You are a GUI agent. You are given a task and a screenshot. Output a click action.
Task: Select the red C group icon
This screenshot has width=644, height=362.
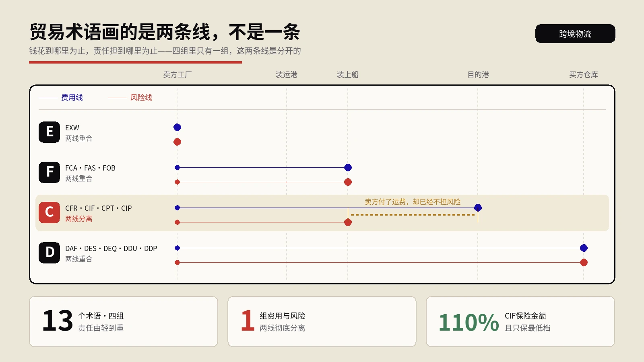point(49,212)
